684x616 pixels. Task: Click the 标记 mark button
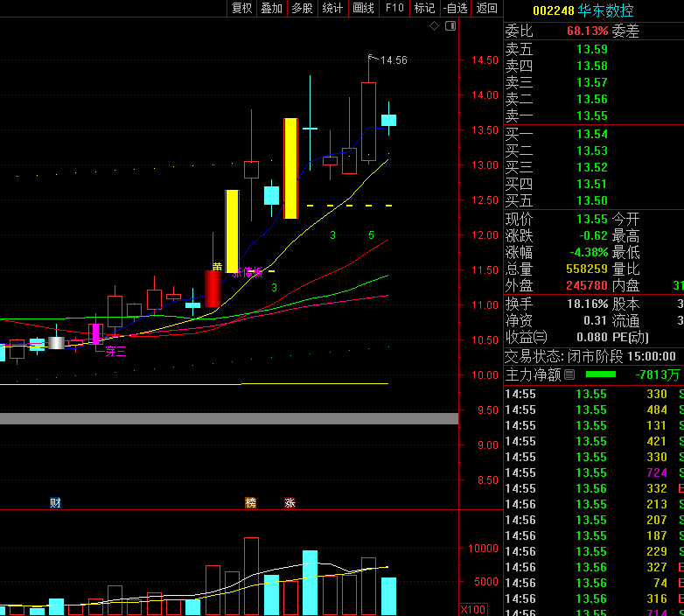pos(424,8)
